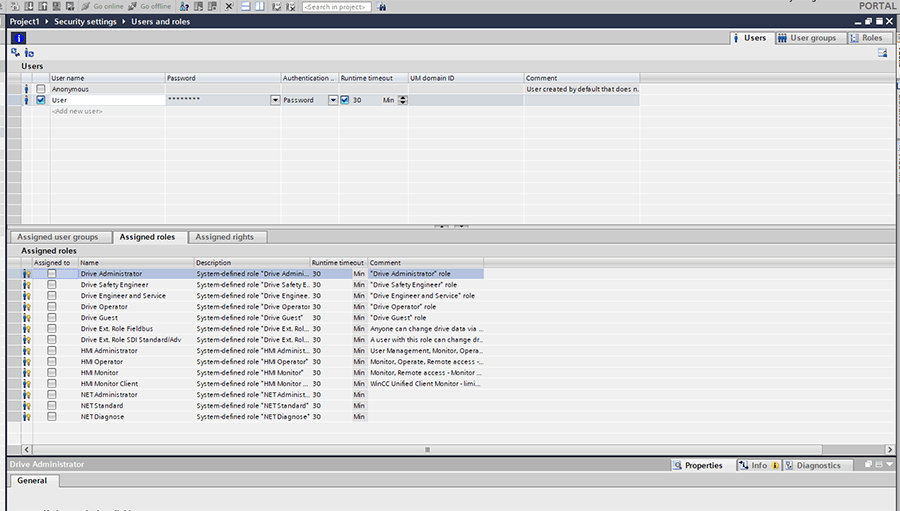Click the user icon in Anonymous row
Screen dimensions: 900x511
click(26, 89)
